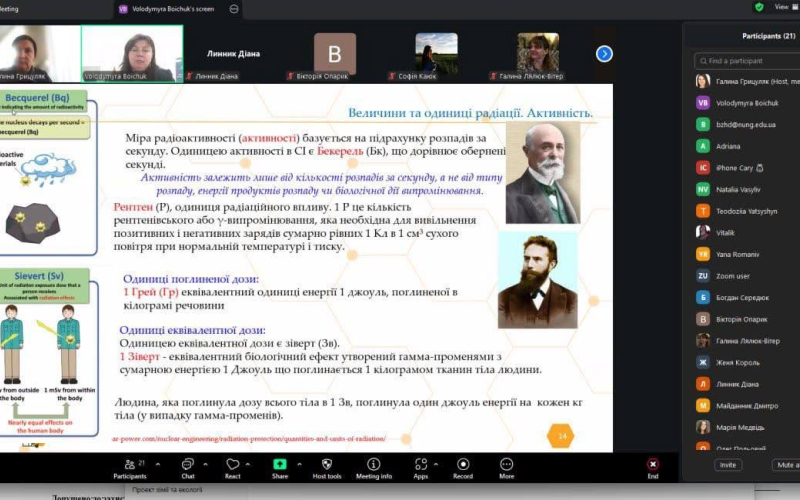Click the green Share button
The width and height of the screenshot is (800, 500).
coord(280,467)
